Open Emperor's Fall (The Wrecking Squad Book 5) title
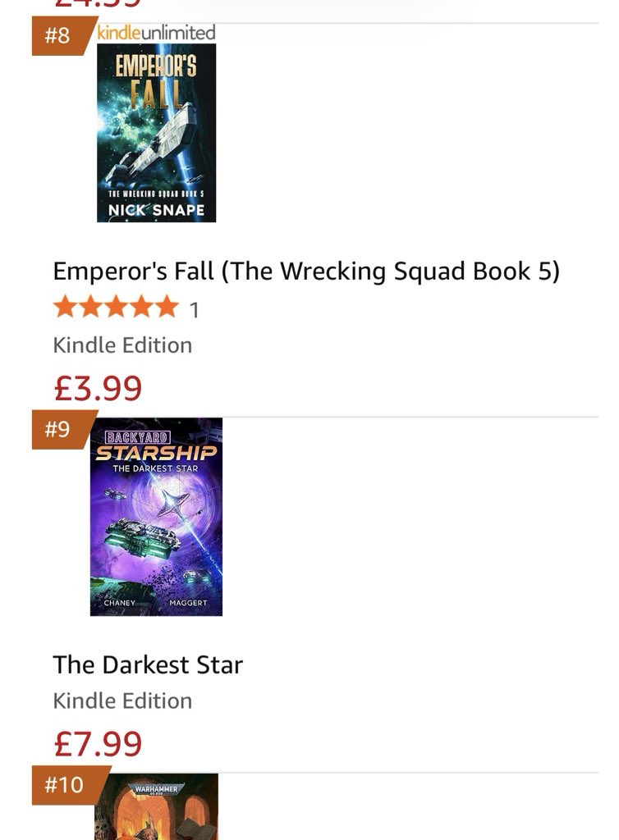The image size is (619, 840). coord(306,271)
